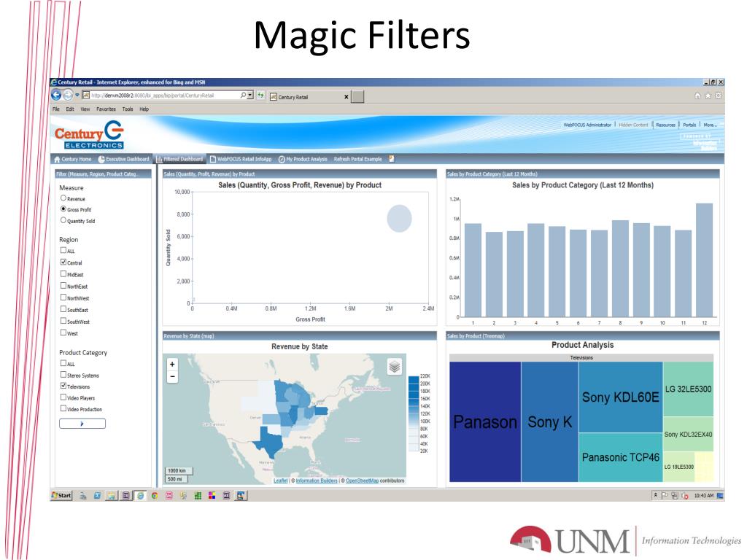Viewport: 747px width, 560px height.
Task: Click the refresh/compatibility icon beside address bar
Action: point(260,96)
